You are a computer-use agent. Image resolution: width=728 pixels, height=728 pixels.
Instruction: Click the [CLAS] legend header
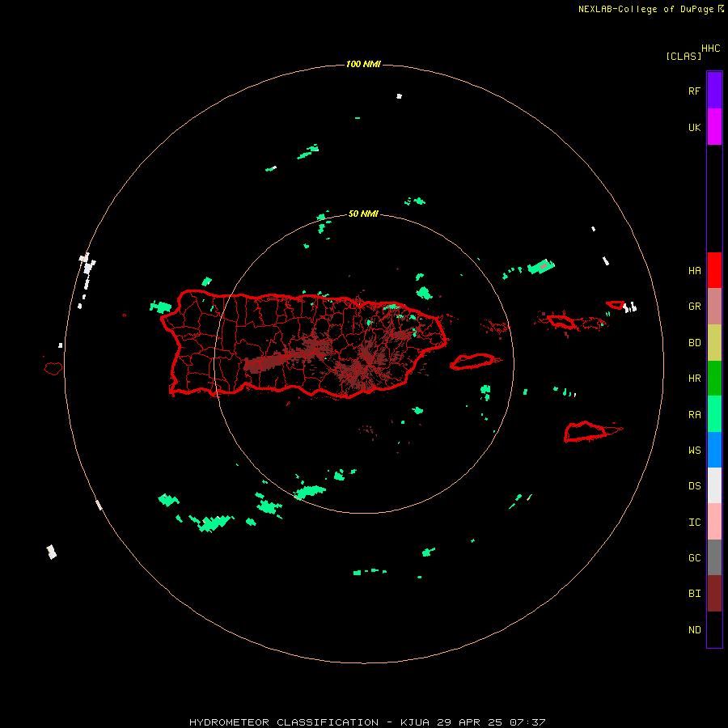(x=683, y=56)
